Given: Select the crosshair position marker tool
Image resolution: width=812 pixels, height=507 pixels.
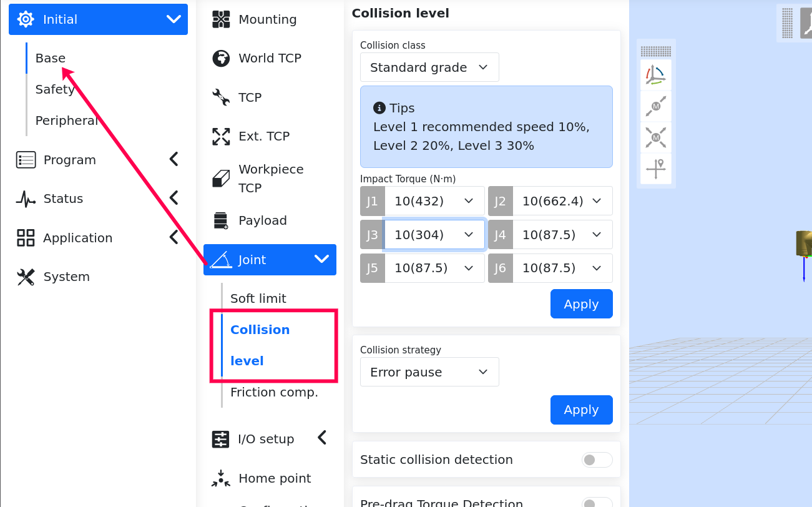Looking at the screenshot, I should pyautogui.click(x=656, y=169).
